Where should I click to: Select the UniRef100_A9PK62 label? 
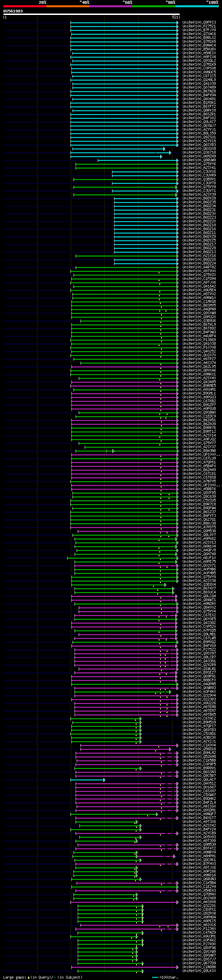coord(199,539)
